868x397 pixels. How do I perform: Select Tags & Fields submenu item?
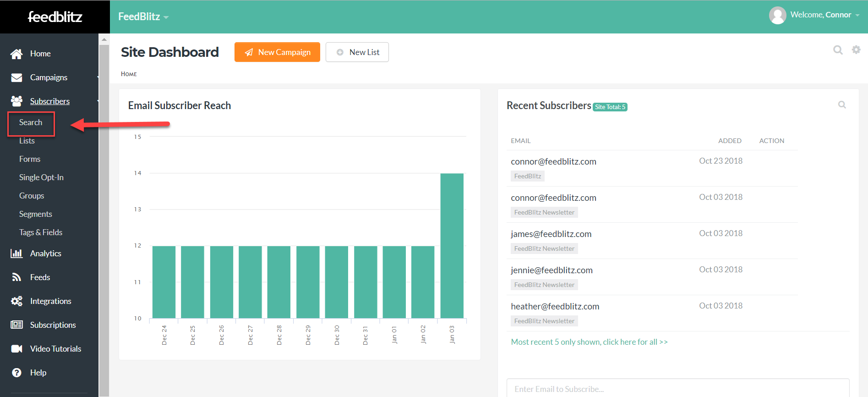coord(41,232)
